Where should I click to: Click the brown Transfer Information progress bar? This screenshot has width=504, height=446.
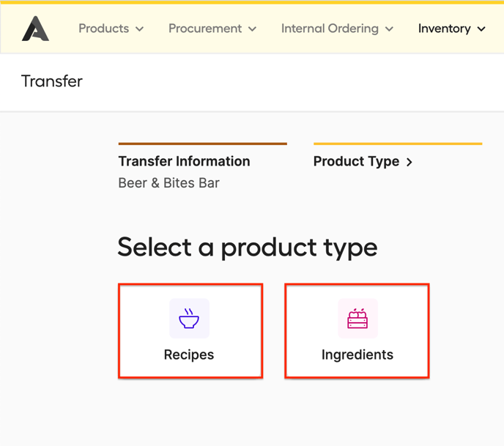(202, 144)
